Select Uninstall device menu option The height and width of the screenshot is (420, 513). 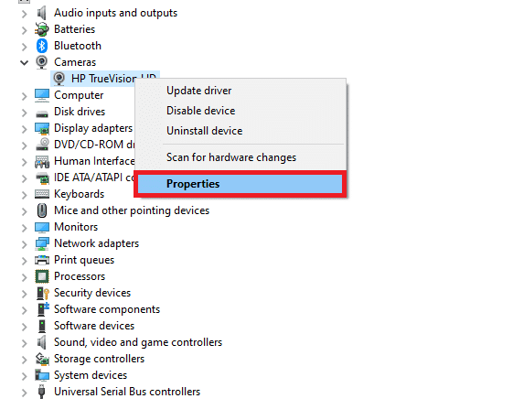(x=205, y=131)
